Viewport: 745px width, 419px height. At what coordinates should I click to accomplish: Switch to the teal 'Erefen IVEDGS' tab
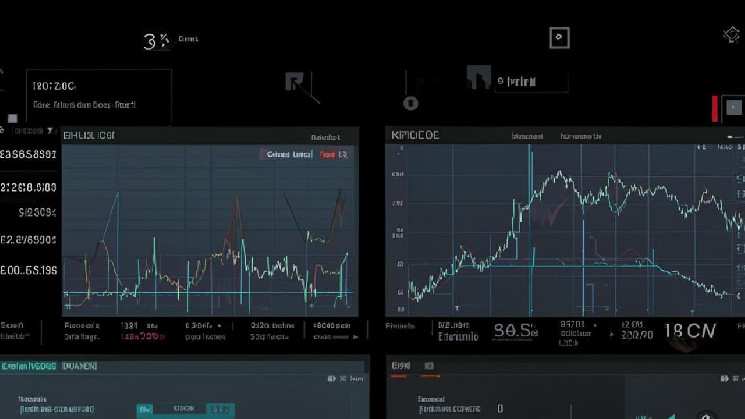[29, 366]
